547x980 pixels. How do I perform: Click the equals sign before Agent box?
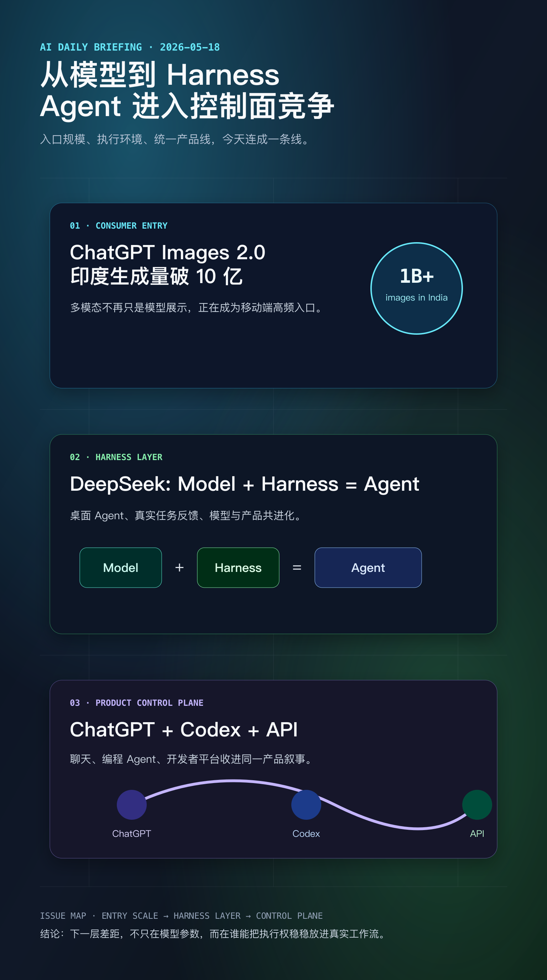coord(297,568)
